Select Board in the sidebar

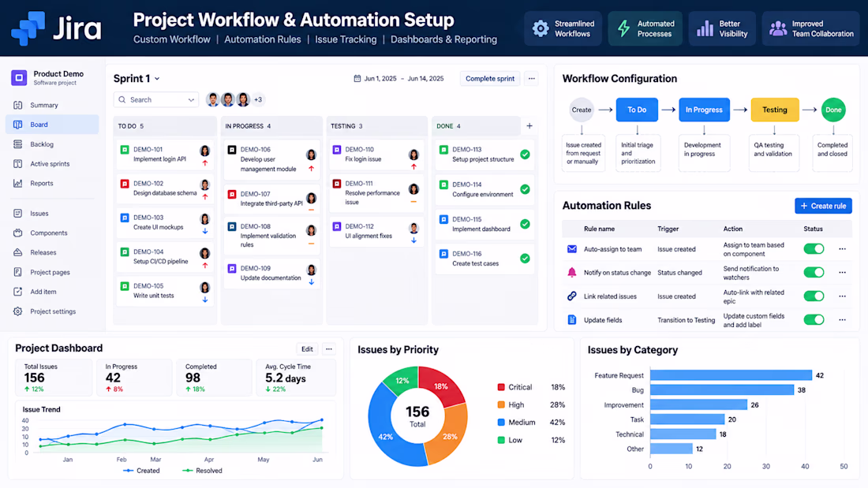click(x=52, y=125)
